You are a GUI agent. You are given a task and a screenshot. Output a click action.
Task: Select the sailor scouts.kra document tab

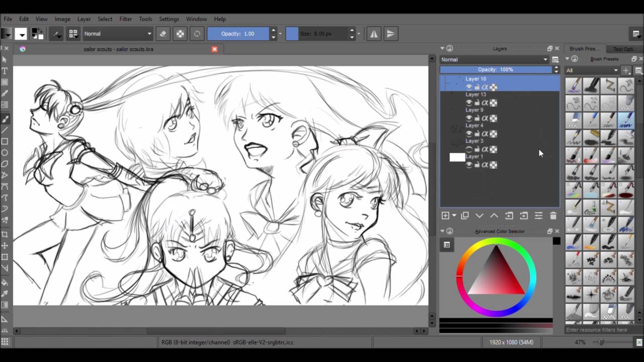pos(118,49)
